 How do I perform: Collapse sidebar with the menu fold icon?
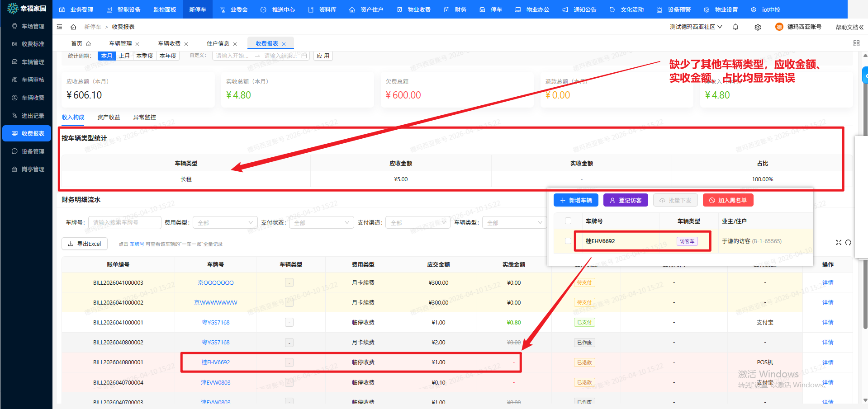pyautogui.click(x=59, y=27)
